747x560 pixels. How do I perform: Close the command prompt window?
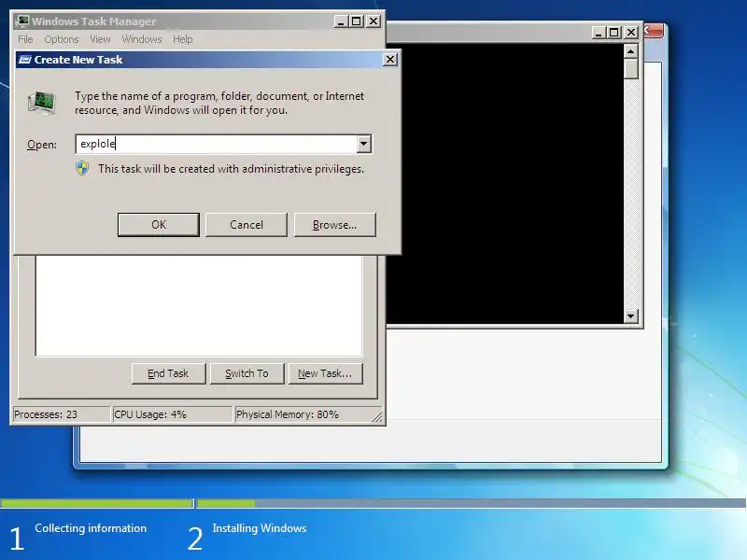(x=631, y=33)
